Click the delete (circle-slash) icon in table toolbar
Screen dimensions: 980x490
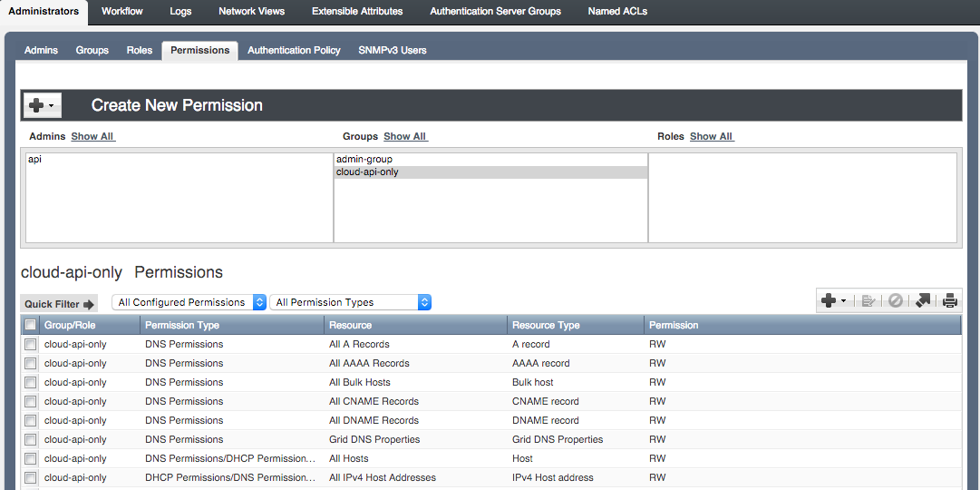coord(895,301)
